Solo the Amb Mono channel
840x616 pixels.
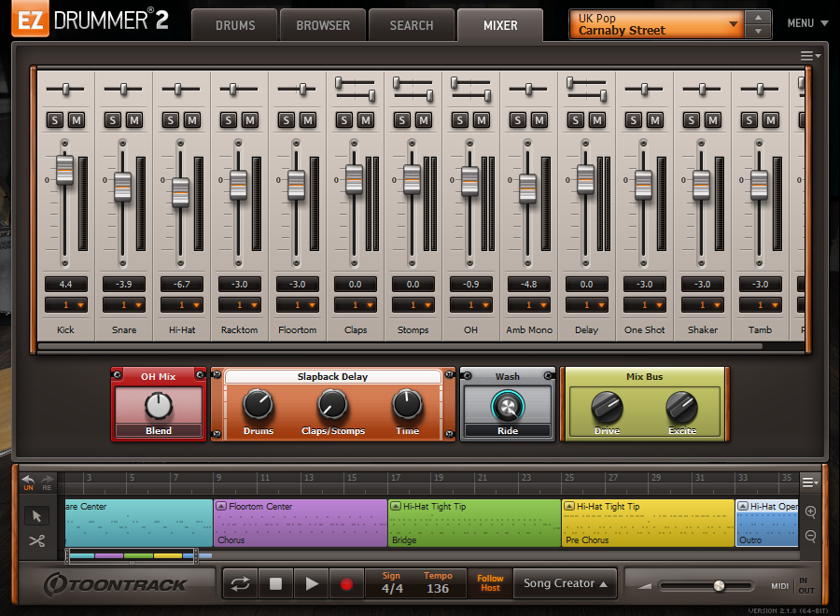pyautogui.click(x=517, y=120)
